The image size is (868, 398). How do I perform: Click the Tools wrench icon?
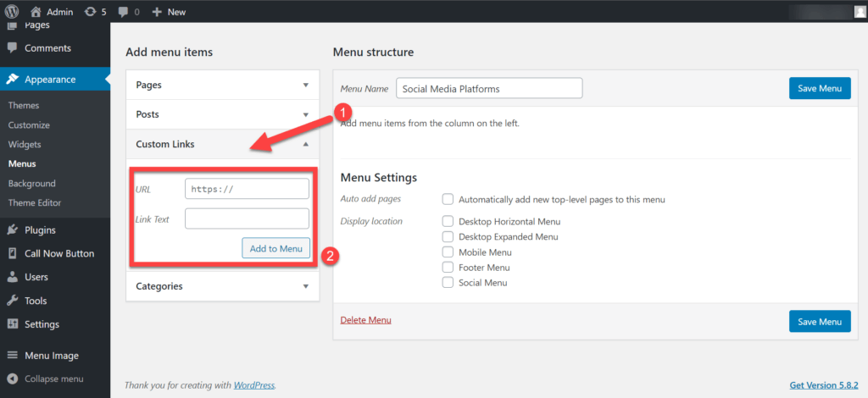tap(12, 301)
